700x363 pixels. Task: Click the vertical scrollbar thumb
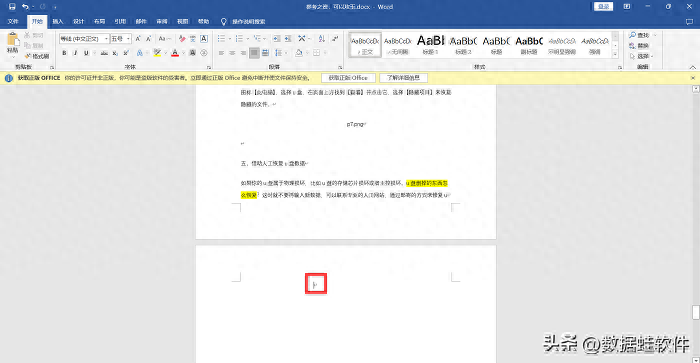pos(696,312)
